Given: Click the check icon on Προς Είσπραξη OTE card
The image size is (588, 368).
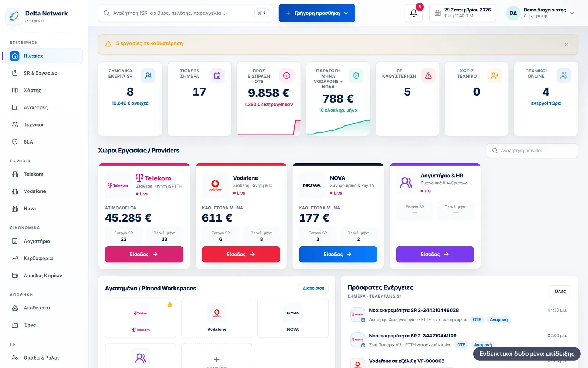Looking at the screenshot, I should click(287, 76).
